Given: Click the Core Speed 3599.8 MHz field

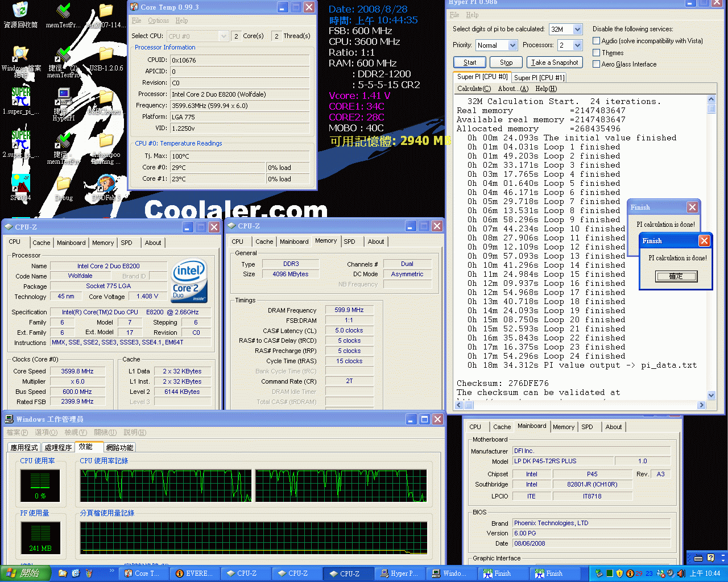Looking at the screenshot, I should [77, 371].
